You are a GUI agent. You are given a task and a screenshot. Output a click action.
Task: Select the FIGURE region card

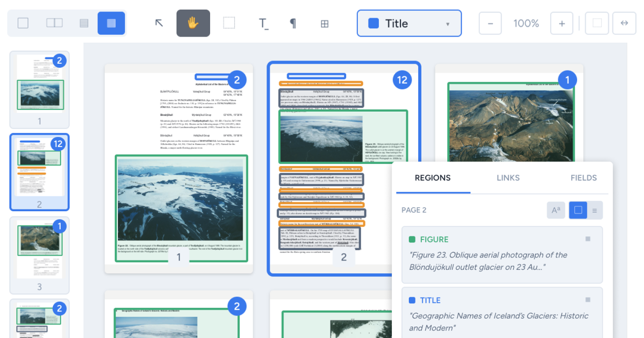point(502,255)
